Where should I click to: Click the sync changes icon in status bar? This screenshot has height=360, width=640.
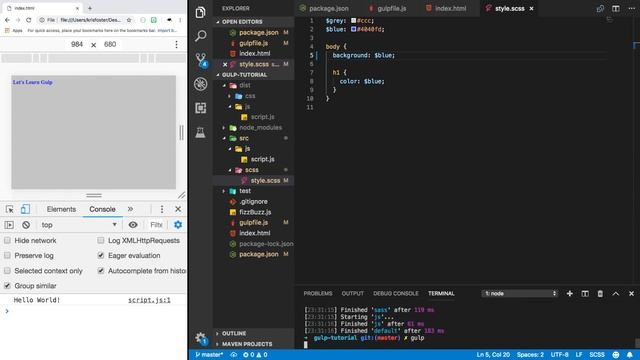tap(233, 355)
